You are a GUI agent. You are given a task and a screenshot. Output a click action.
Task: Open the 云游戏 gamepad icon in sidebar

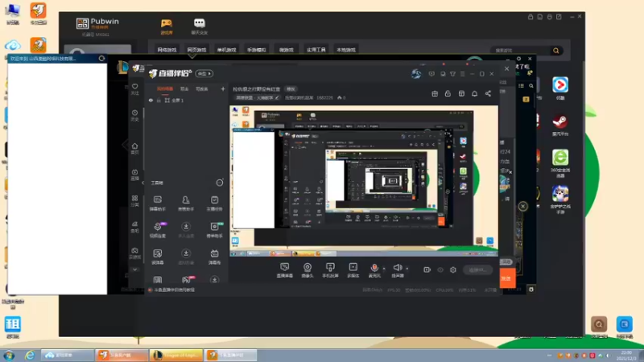[134, 253]
